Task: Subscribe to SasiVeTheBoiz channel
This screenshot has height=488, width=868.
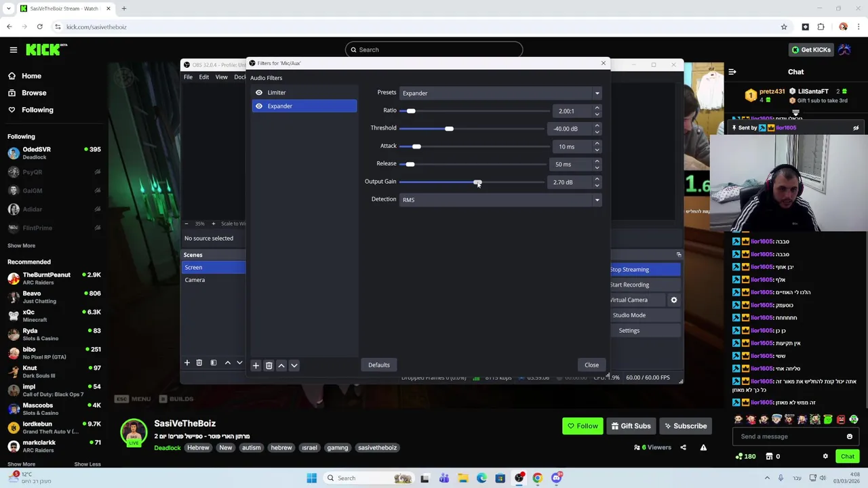Action: pyautogui.click(x=686, y=426)
